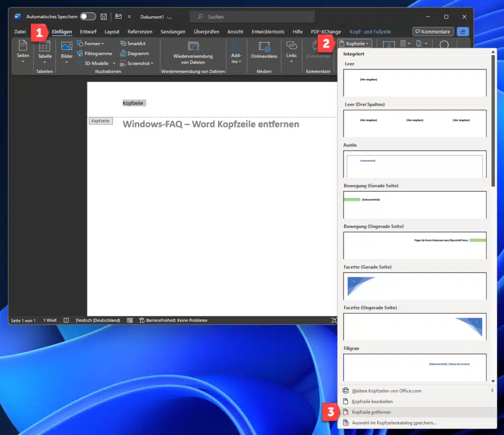Screen dimensions: 504x435
Task: Open the Kopf- und Fußzeile tab
Action: click(370, 31)
